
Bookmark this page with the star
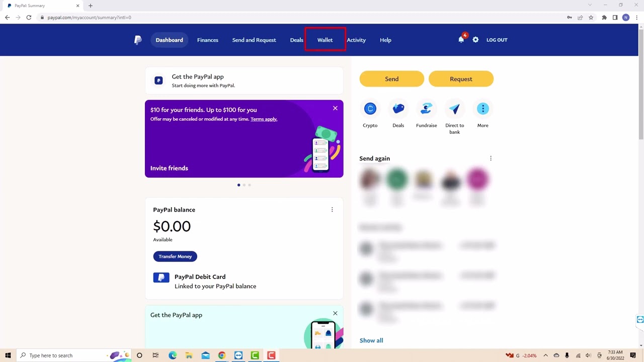point(591,17)
